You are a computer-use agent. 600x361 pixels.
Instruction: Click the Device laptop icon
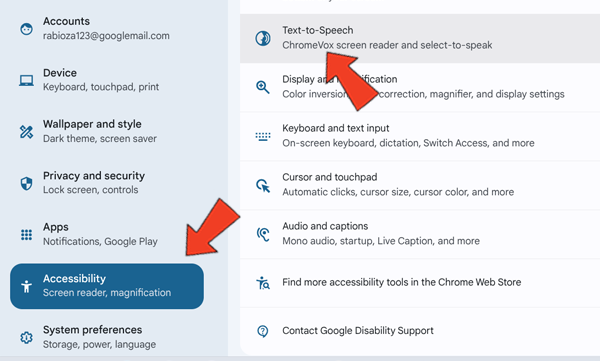[26, 80]
